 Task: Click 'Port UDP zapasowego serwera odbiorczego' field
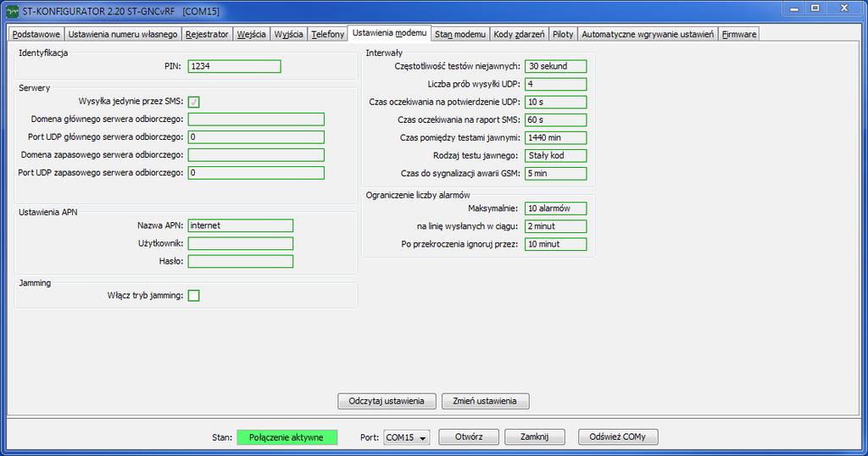[256, 173]
